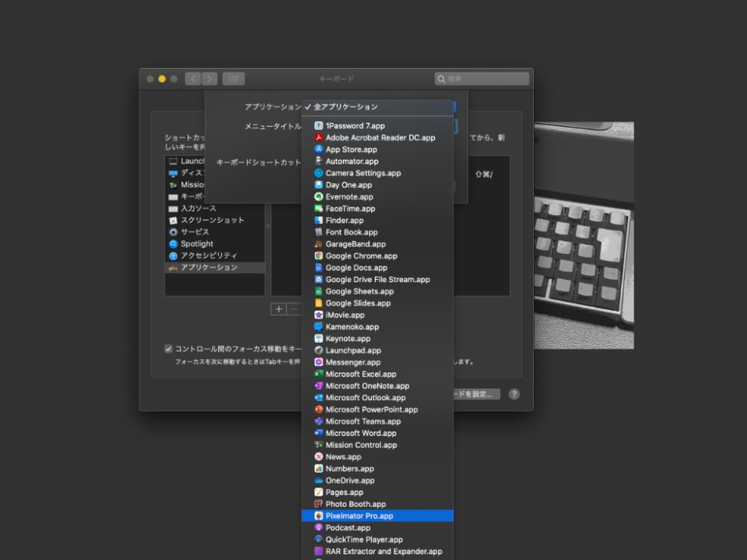747x560 pixels.
Task: Click the help question mark button
Action: [x=514, y=394]
